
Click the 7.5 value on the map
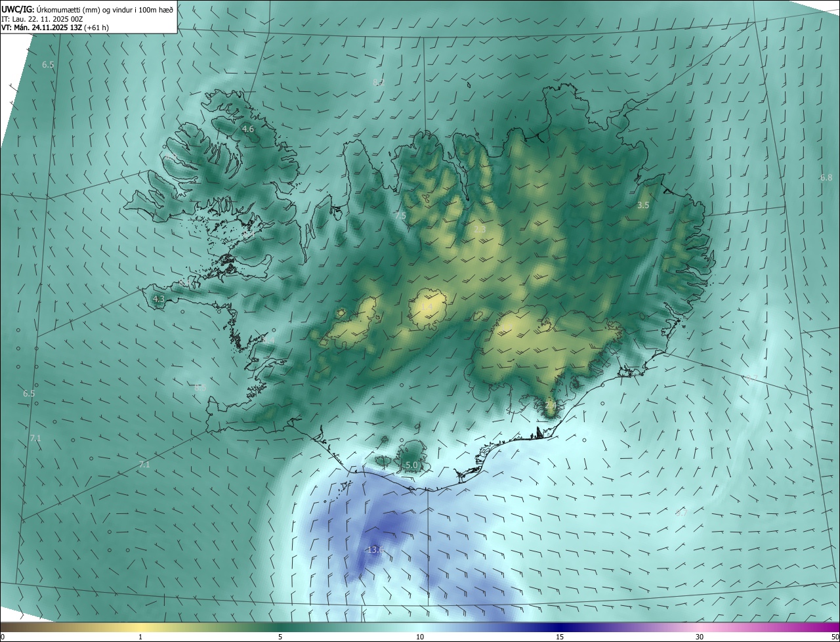coord(400,215)
